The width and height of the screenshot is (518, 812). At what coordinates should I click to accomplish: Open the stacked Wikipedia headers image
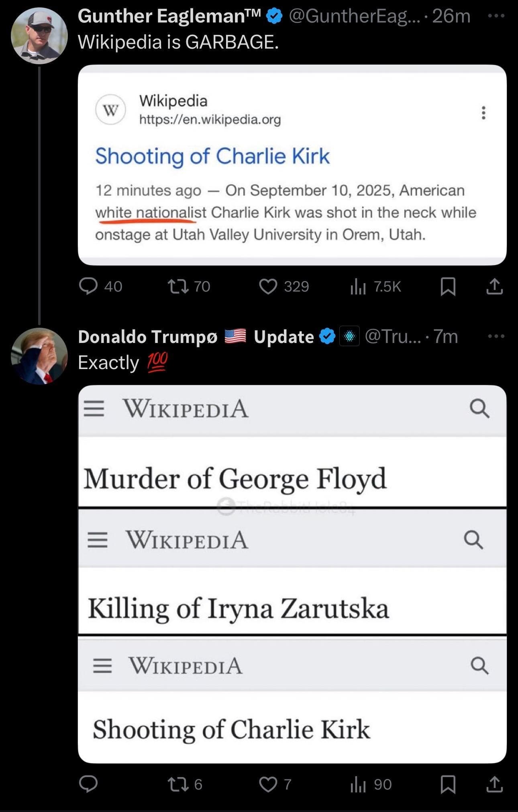292,574
